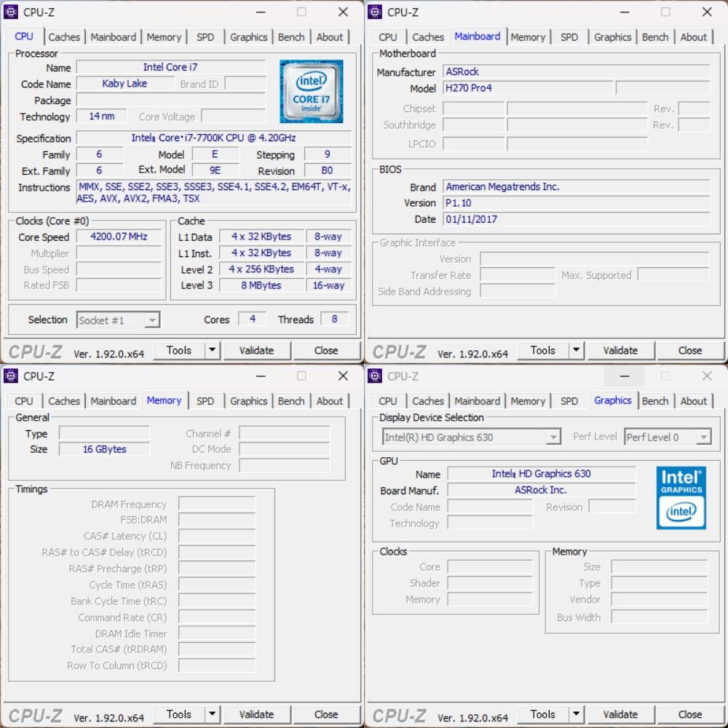Click the CPU-Z icon in the Graphics window title bar
Image resolution: width=728 pixels, height=728 pixels.
point(375,376)
